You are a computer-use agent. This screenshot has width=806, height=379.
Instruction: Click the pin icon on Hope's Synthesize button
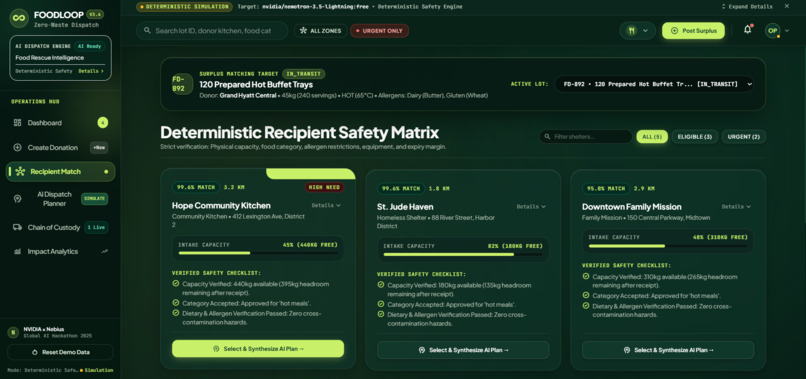pos(216,349)
